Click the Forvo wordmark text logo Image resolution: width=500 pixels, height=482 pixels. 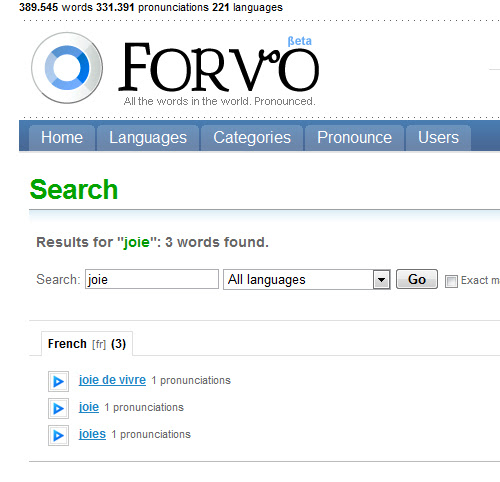click(219, 68)
